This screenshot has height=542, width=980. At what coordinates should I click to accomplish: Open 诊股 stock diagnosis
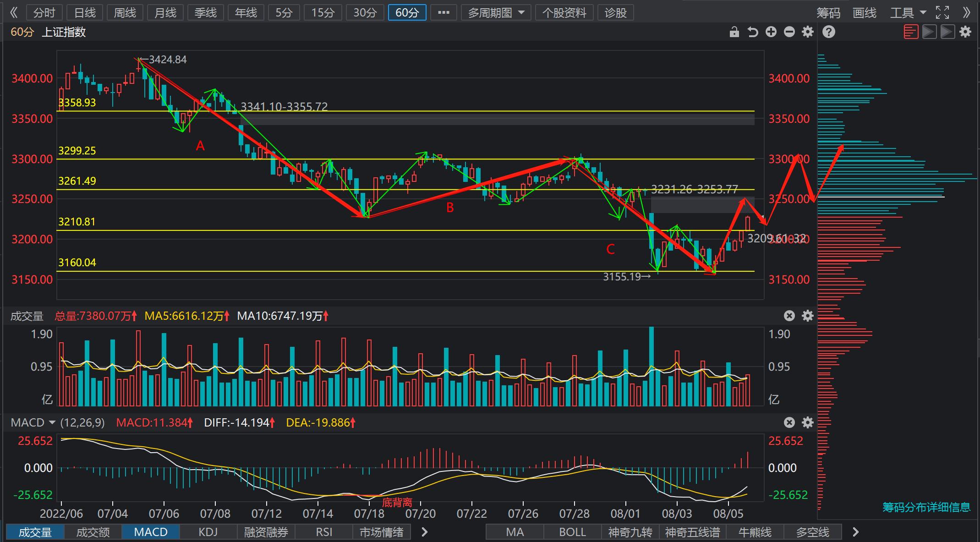click(616, 12)
